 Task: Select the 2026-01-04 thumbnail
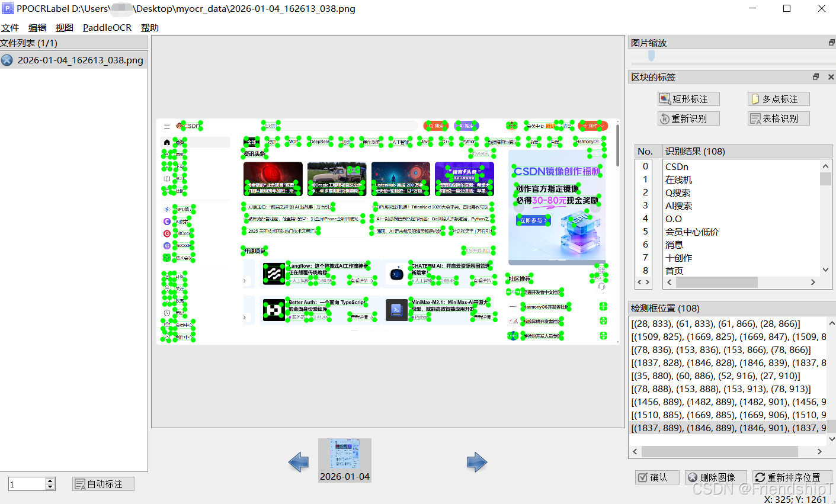click(x=345, y=460)
